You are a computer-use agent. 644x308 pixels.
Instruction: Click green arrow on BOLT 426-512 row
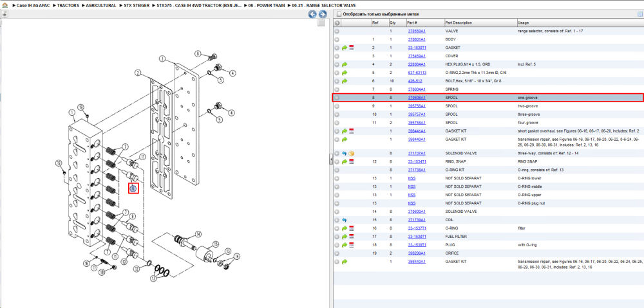pos(344,81)
